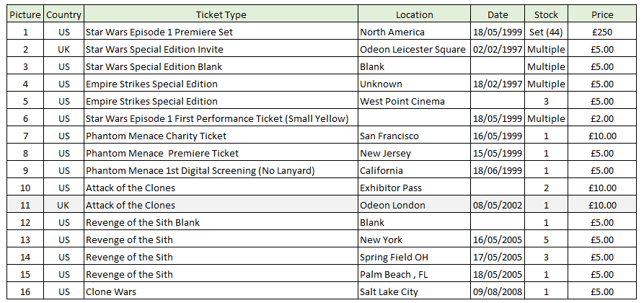Click the Phantom Menace Charity Ticket cell
644x303 pixels.
point(221,136)
